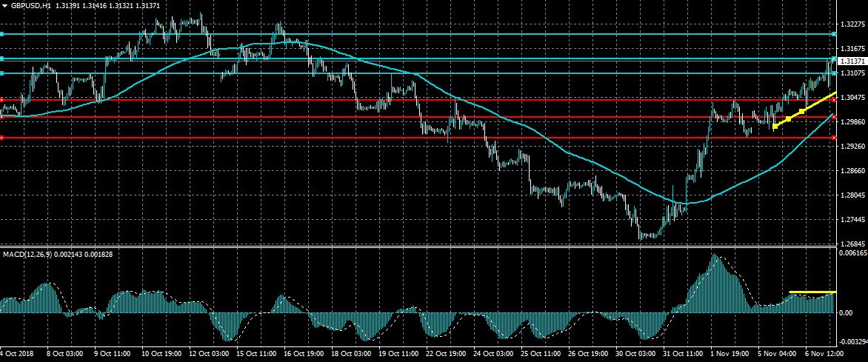Click the 1.26845 price axis label

click(x=852, y=244)
